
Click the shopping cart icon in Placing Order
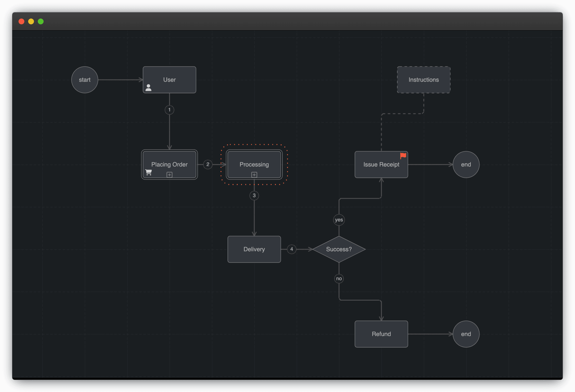(149, 172)
